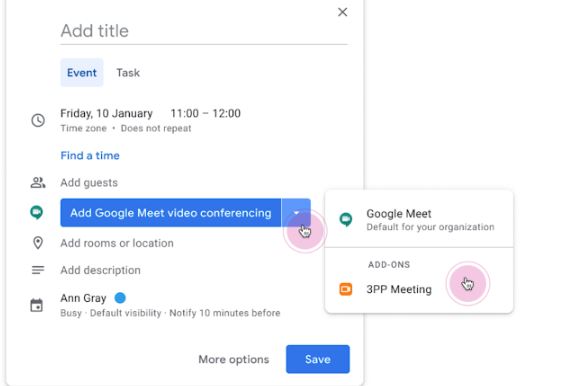Click the blue calendar color dot
565x386 pixels.
[120, 298]
